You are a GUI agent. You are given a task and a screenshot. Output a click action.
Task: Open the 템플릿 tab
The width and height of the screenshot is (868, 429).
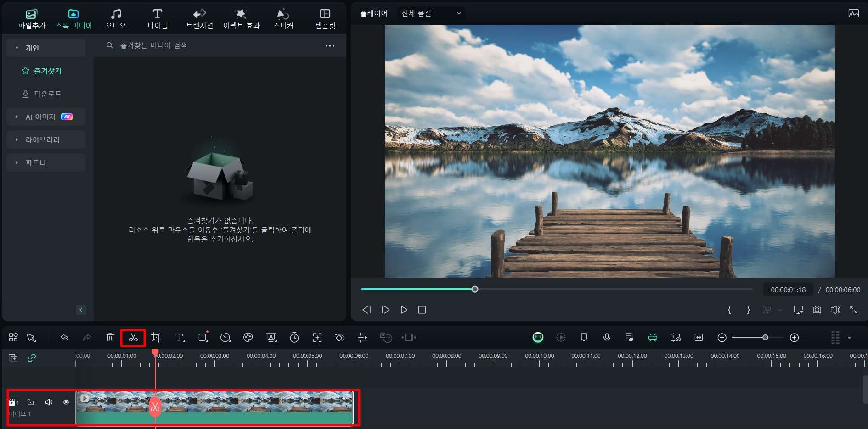coord(325,19)
